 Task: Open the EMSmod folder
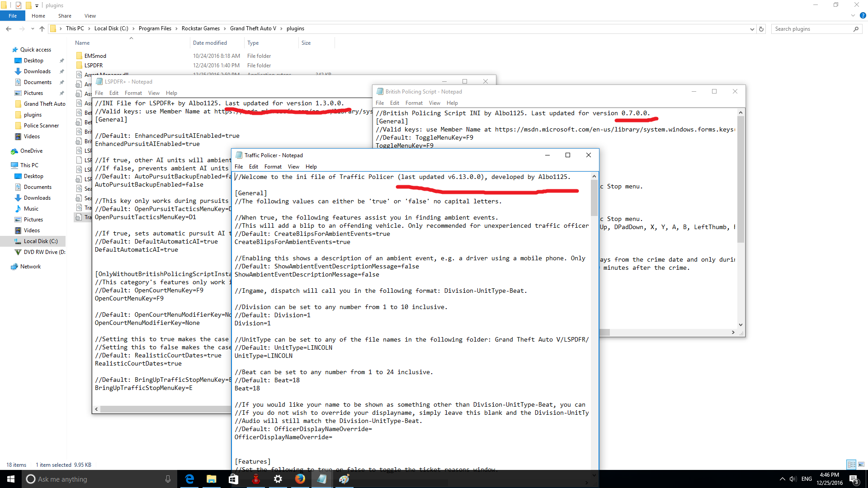[x=95, y=56]
